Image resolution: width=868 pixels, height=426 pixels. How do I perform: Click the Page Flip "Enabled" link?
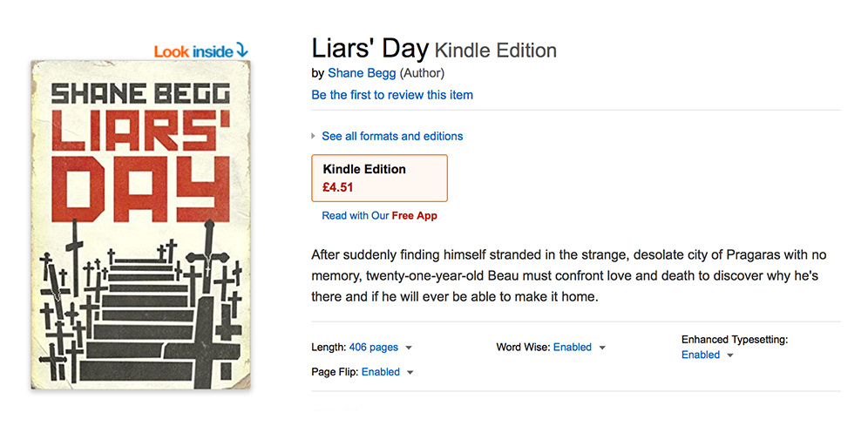tap(380, 372)
